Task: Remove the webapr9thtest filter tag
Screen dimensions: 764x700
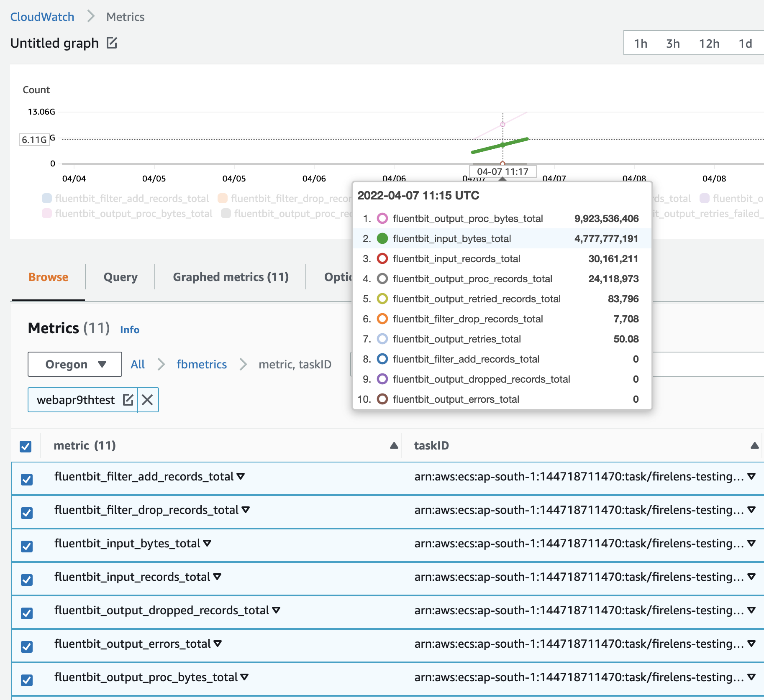Action: (147, 400)
